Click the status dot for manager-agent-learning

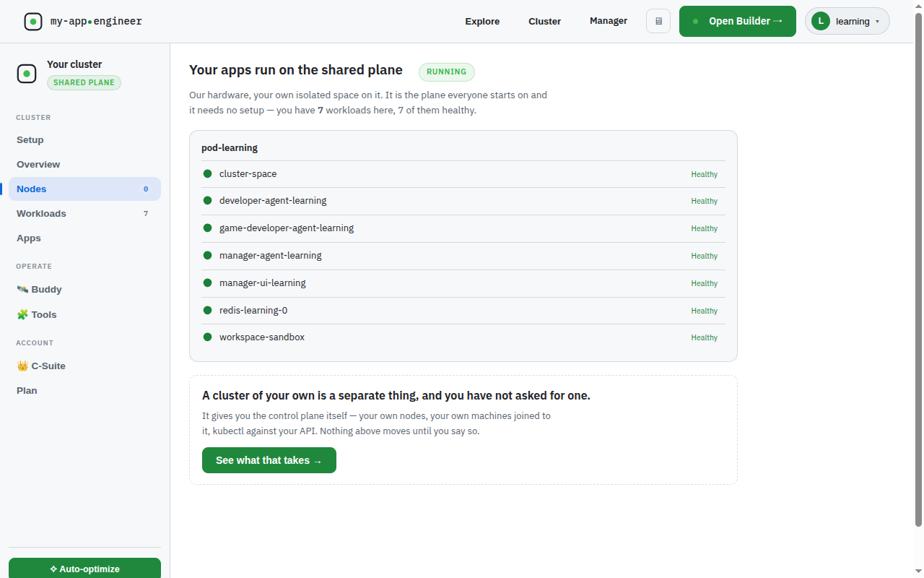point(207,255)
